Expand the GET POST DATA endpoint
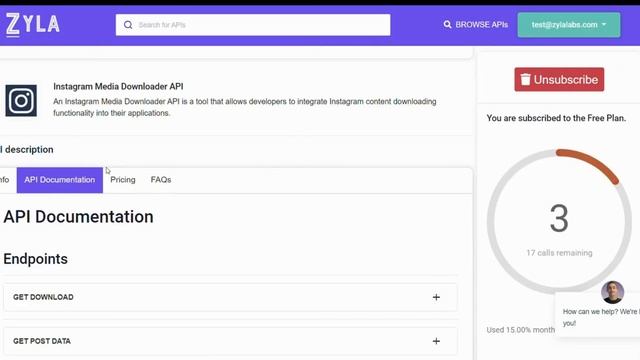The width and height of the screenshot is (640, 360). coord(230,341)
